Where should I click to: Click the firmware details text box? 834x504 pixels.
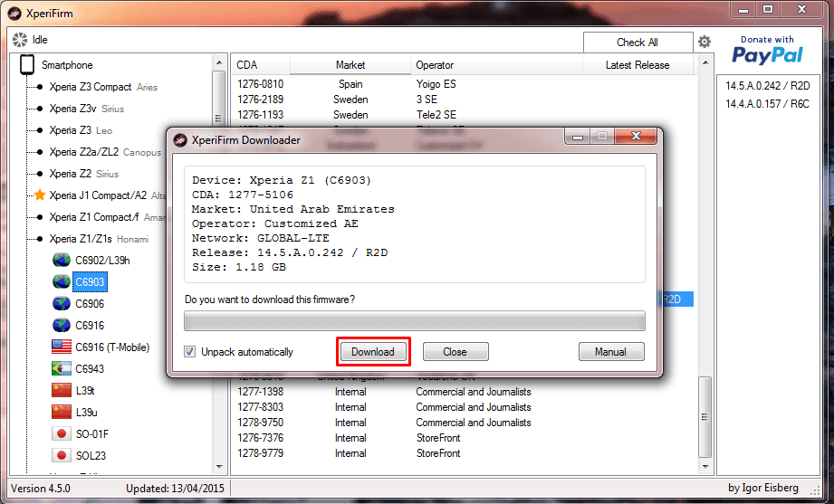point(415,224)
